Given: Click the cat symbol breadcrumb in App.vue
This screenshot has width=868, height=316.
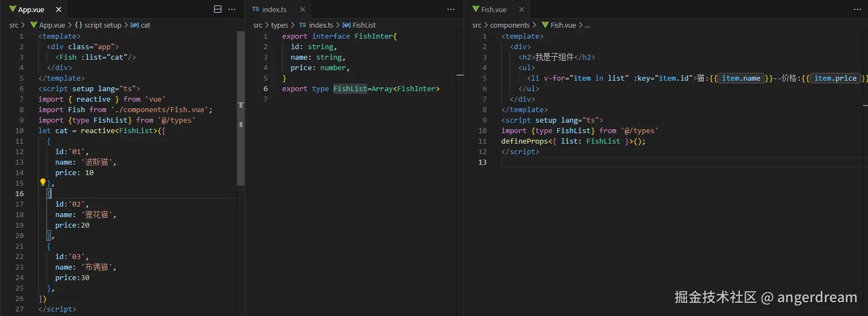Looking at the screenshot, I should coord(145,25).
